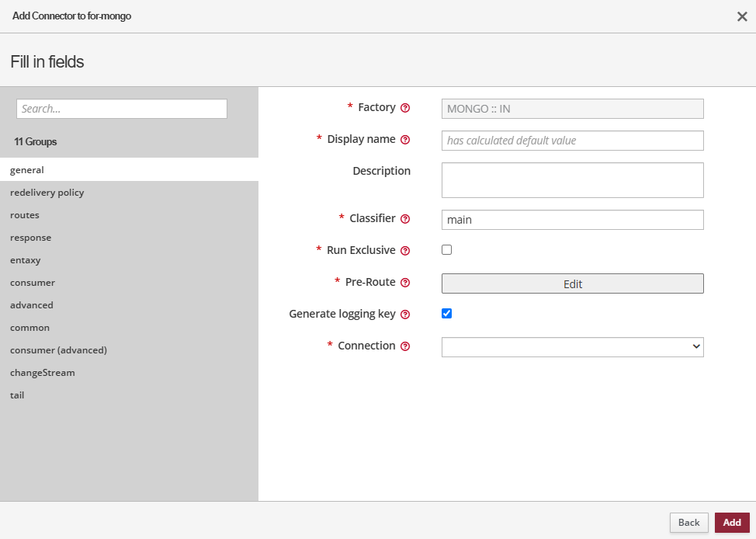
Task: Click into the group Search field
Action: (122, 109)
